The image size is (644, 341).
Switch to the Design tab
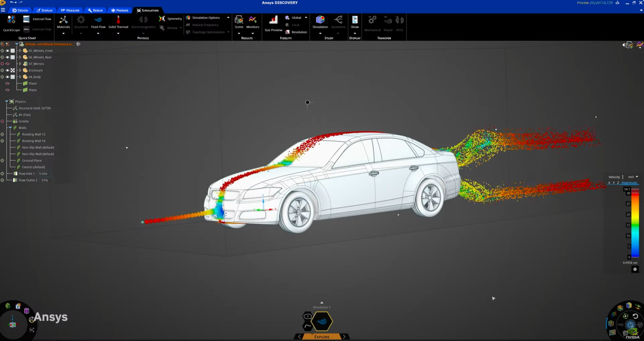pos(20,10)
